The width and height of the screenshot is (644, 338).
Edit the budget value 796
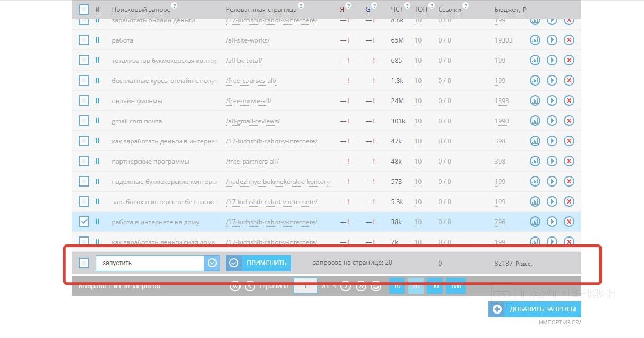500,222
